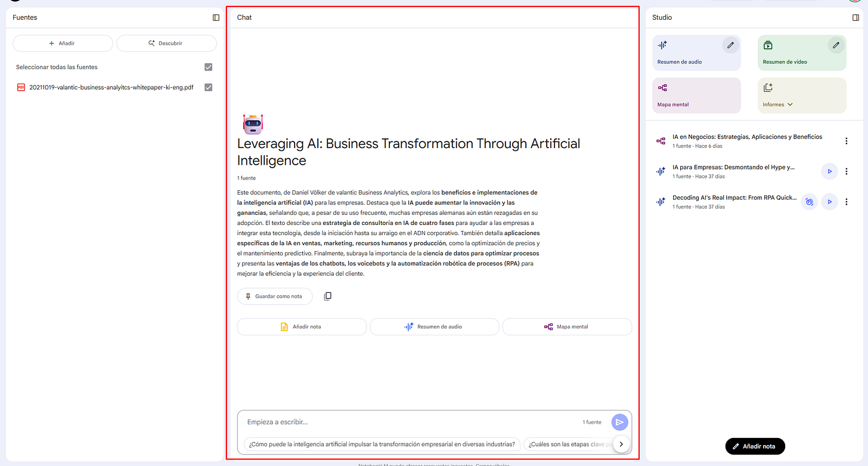This screenshot has height=466, width=868.
Task: Select the ¿Cuáles son las etapas clave suggestion chip
Action: [569, 444]
